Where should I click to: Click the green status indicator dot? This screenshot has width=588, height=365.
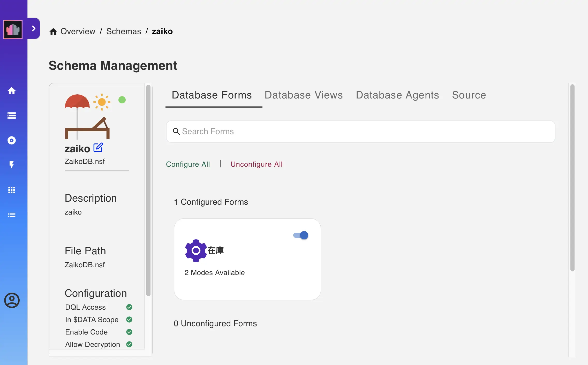click(x=122, y=100)
